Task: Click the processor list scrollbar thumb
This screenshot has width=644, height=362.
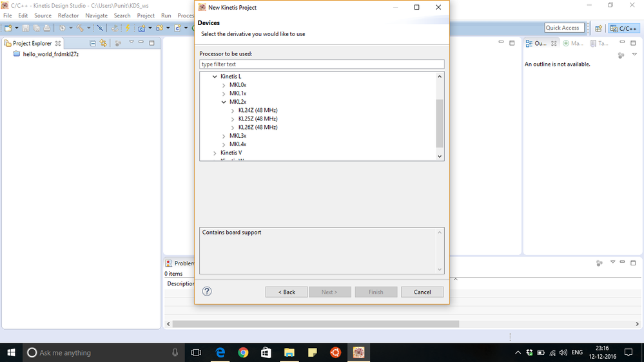Action: (x=440, y=123)
